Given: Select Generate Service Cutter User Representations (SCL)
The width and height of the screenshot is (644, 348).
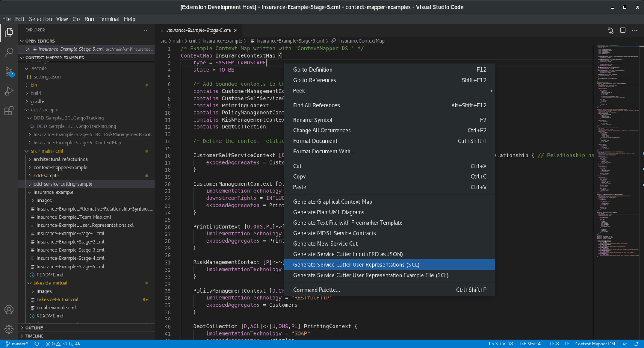Looking at the screenshot, I should click(x=389, y=265).
